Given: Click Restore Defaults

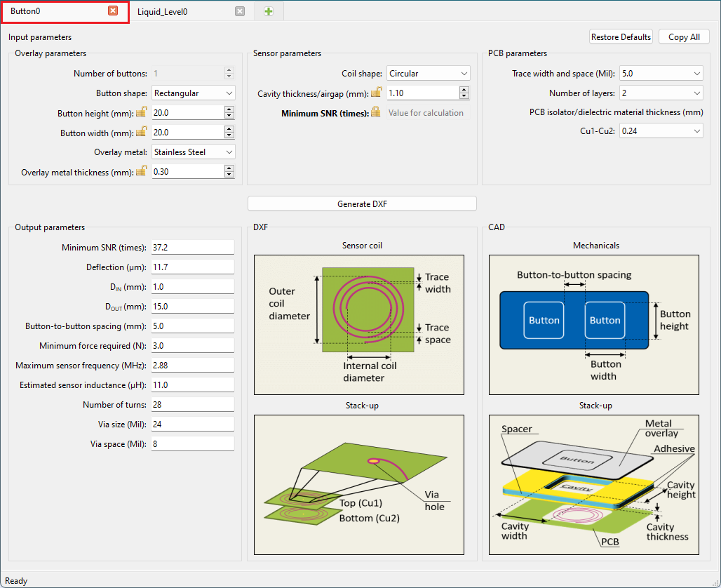Looking at the screenshot, I should tap(621, 37).
